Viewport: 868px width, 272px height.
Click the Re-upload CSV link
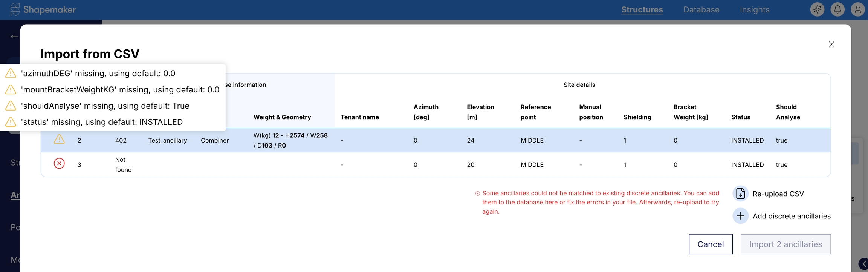coord(778,194)
